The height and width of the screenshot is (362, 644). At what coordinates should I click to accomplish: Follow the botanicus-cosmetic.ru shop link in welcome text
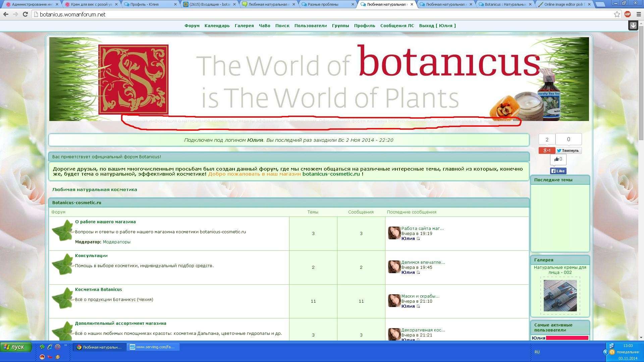tap(331, 174)
